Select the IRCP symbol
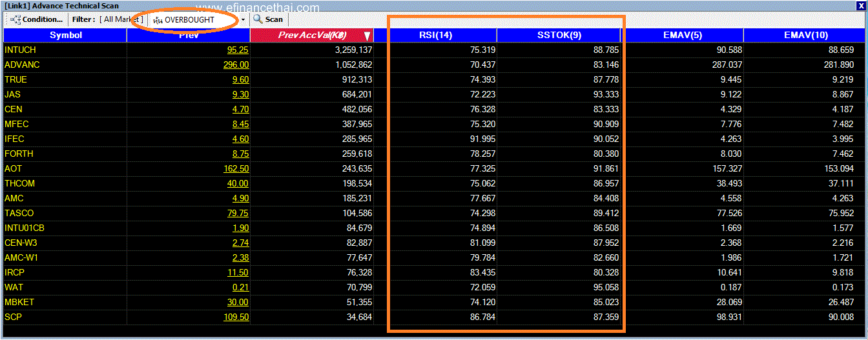Screen dimensions: 868x340 (15, 272)
